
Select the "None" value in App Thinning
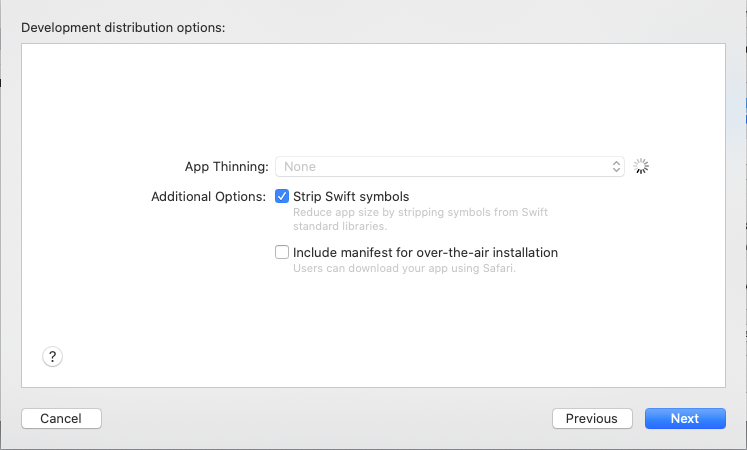(x=300, y=167)
